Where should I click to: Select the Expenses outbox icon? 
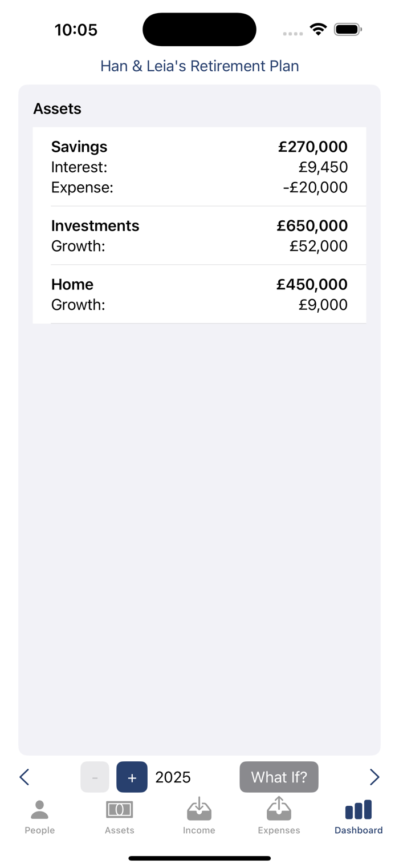[x=279, y=809]
